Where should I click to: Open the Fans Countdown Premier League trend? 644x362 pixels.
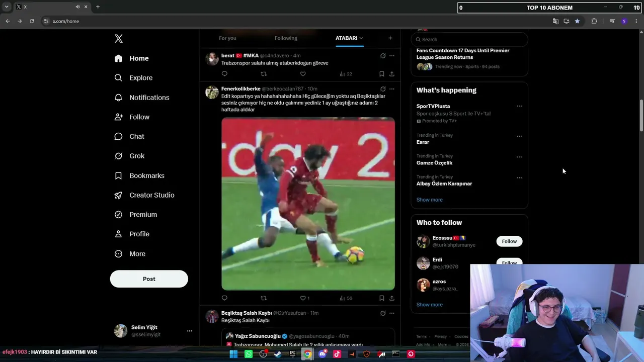click(x=463, y=54)
